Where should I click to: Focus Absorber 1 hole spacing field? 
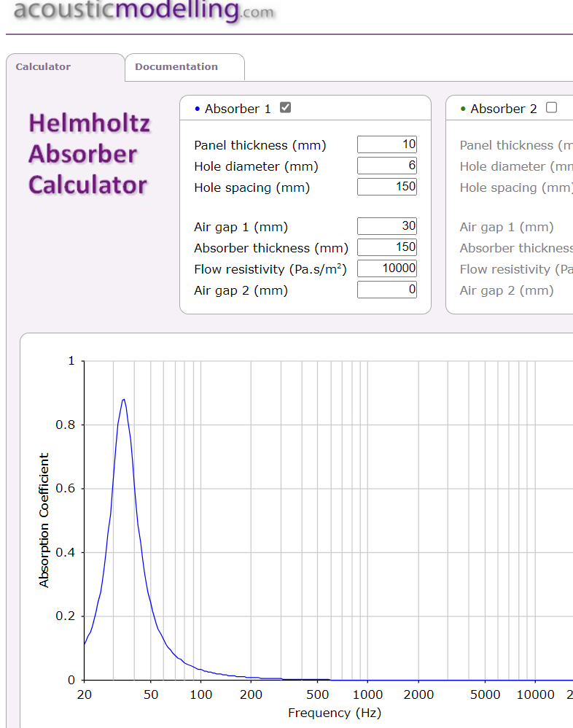click(386, 187)
